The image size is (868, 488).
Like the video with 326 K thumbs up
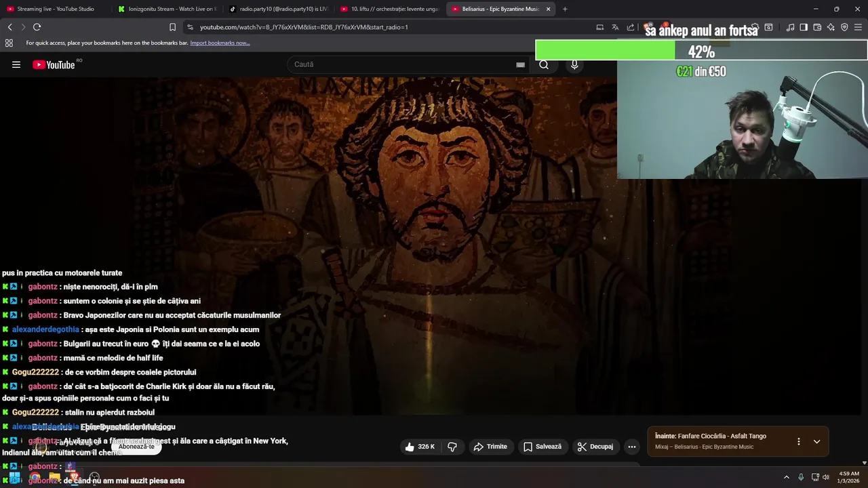pos(420,447)
